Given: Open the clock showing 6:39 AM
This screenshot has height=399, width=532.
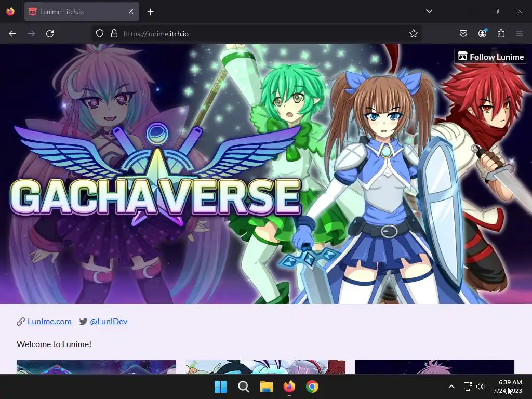Looking at the screenshot, I should click(x=508, y=387).
